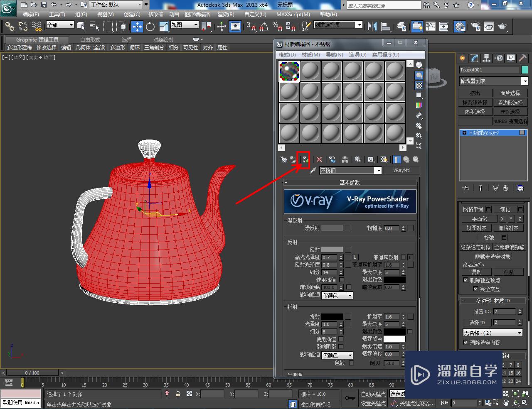The image size is (532, 409).
Task: Open 视图 reference coordinate dropdown
Action: (185, 25)
